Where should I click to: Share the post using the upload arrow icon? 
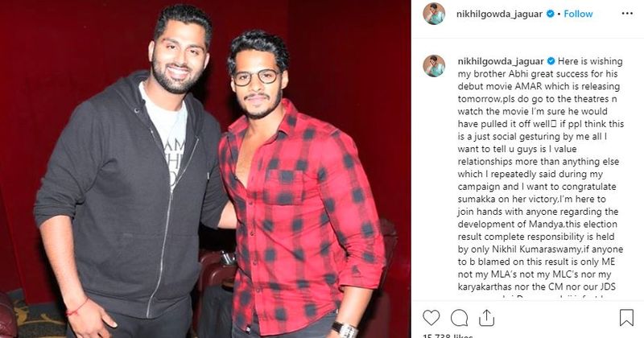pos(487,318)
